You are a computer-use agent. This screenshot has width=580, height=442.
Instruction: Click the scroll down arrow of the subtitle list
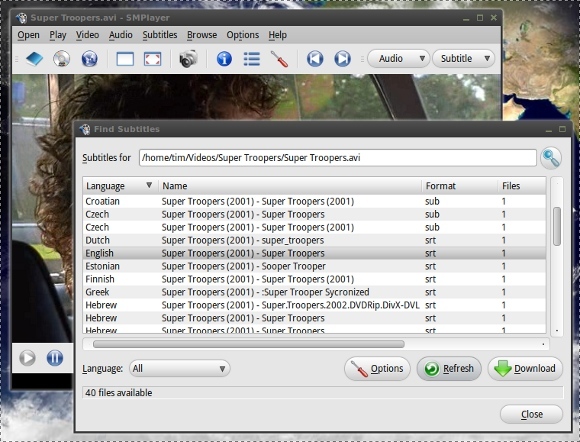(x=557, y=331)
